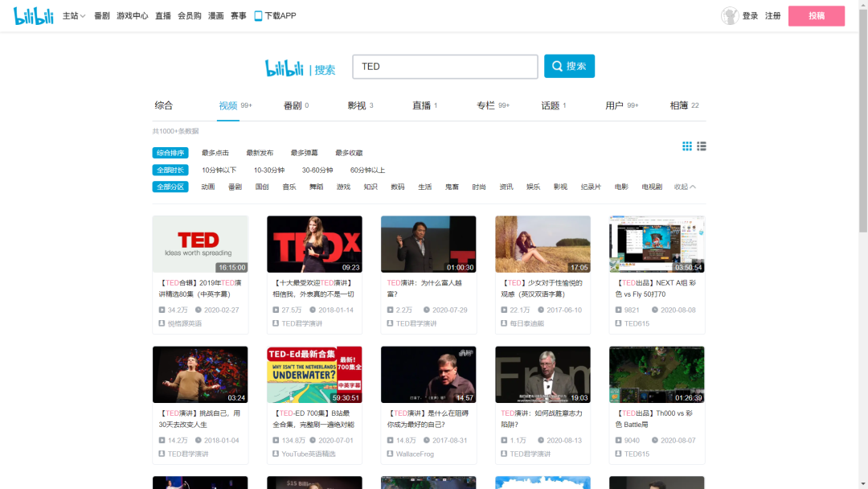Open the 影视 search tab
This screenshot has width=868, height=489.
(x=360, y=105)
